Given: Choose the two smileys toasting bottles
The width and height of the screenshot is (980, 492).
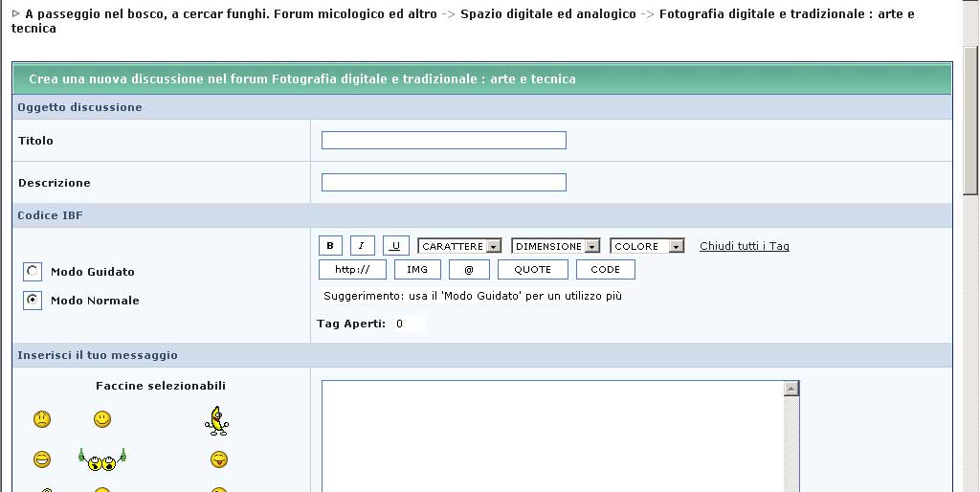Looking at the screenshot, I should [102, 460].
